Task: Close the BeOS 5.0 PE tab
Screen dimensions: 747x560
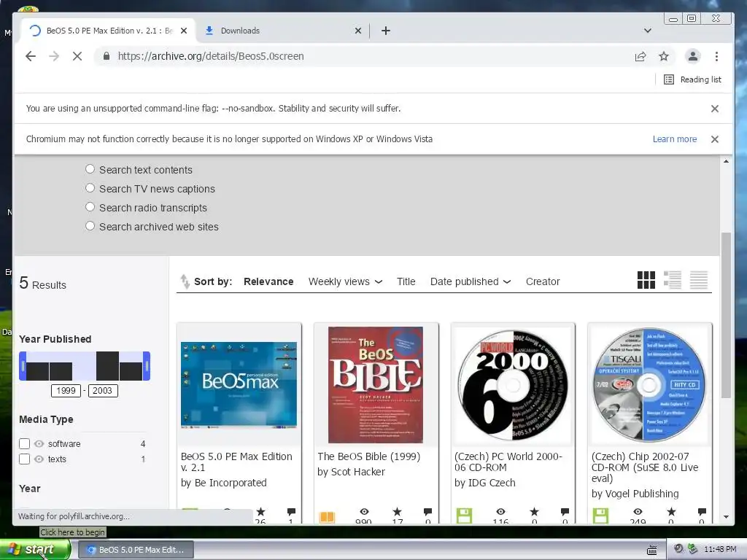Action: point(184,31)
